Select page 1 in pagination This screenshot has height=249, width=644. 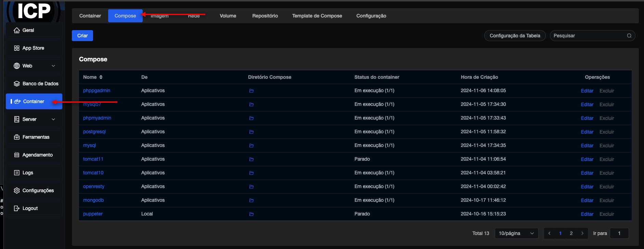tap(560, 233)
